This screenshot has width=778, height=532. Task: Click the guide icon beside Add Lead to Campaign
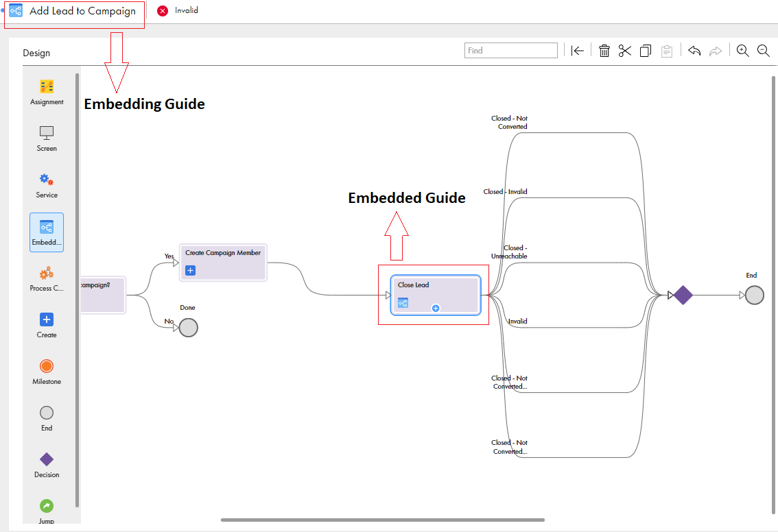(x=16, y=11)
